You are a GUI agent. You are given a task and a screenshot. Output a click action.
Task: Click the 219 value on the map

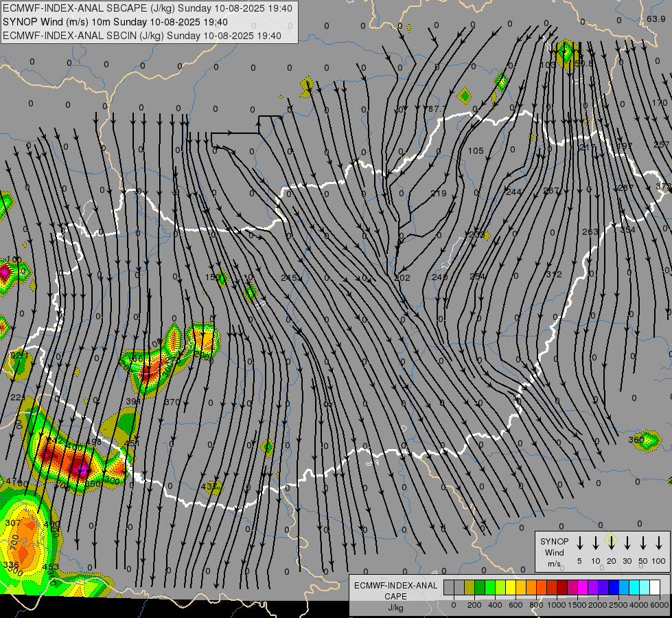click(439, 194)
